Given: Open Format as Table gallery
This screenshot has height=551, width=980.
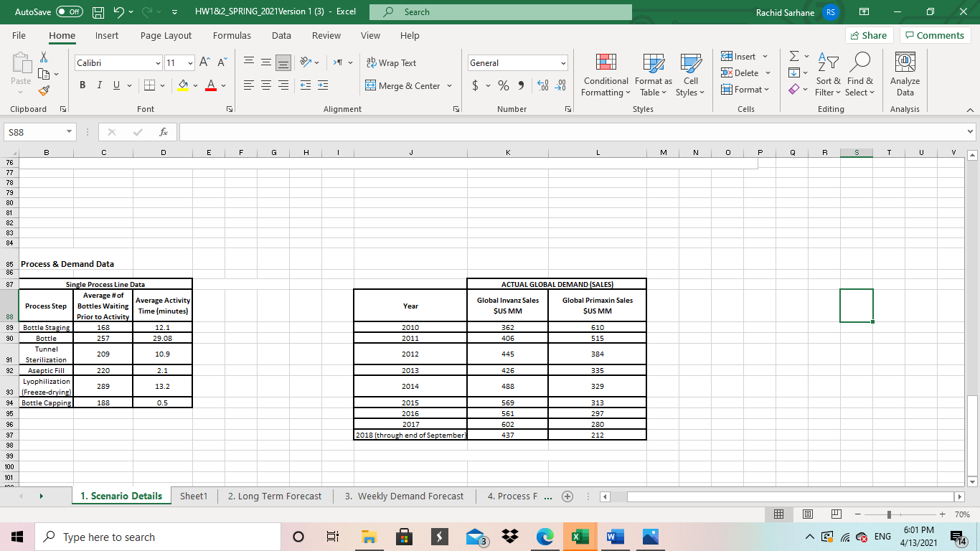Looking at the screenshot, I should (654, 75).
